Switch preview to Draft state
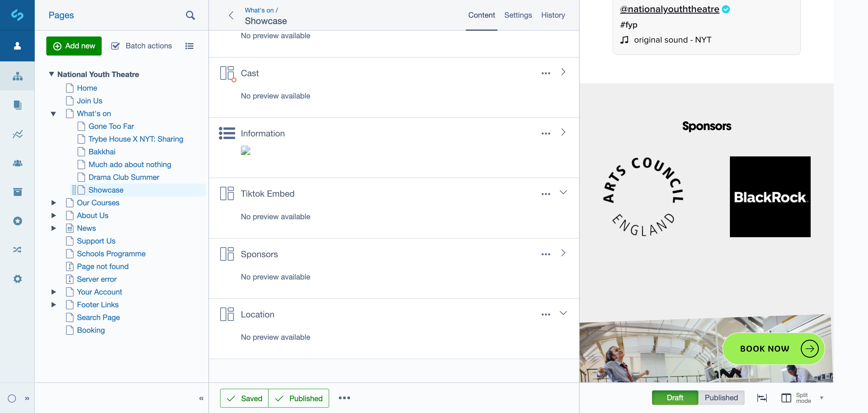Viewport: 868px width, 413px height. [x=675, y=397]
